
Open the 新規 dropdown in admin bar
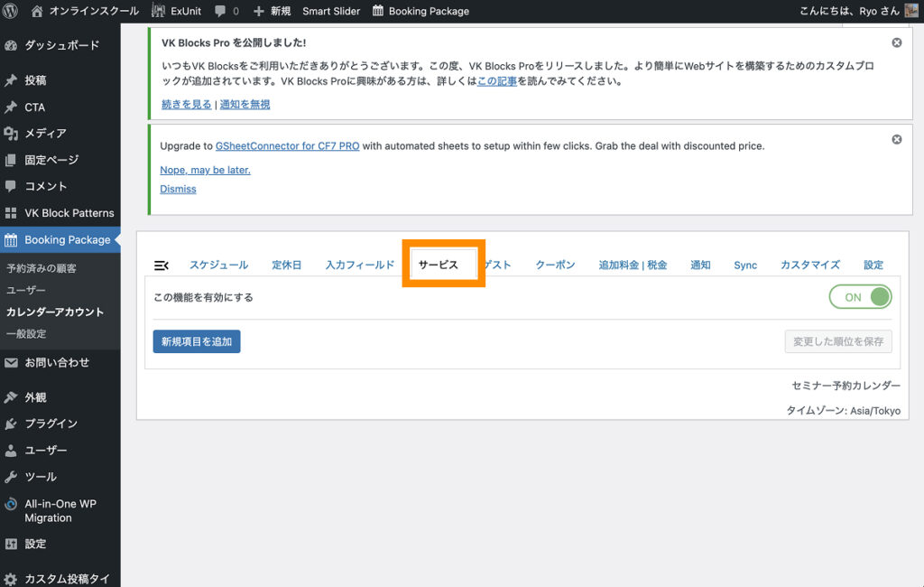[x=272, y=11]
